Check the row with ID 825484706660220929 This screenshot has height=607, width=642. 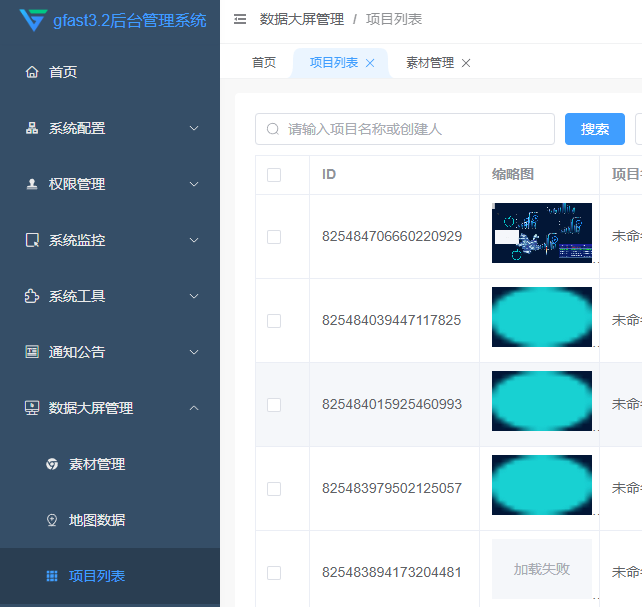(274, 237)
